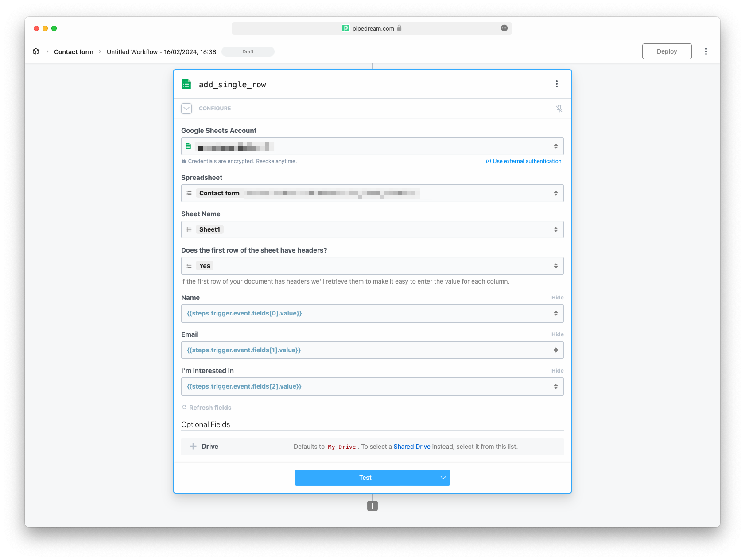Open the Sheet Name dropdown showing Sheet1
Screen dimensions: 745x560
(x=372, y=229)
